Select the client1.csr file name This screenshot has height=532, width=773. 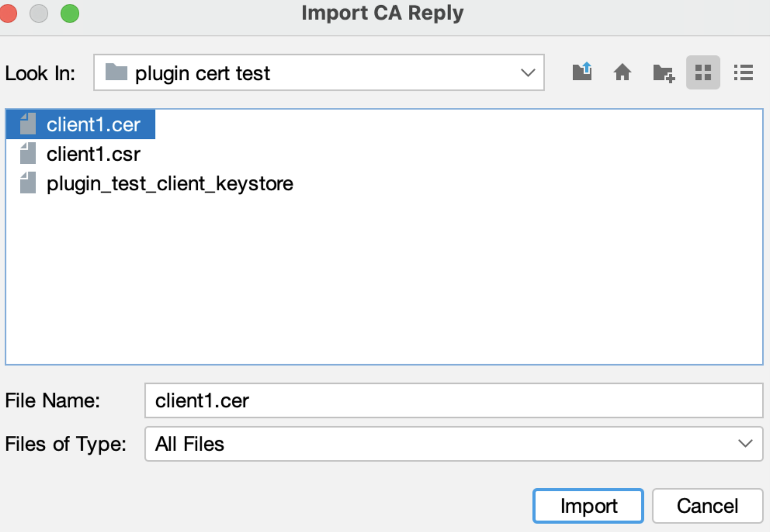coord(94,154)
